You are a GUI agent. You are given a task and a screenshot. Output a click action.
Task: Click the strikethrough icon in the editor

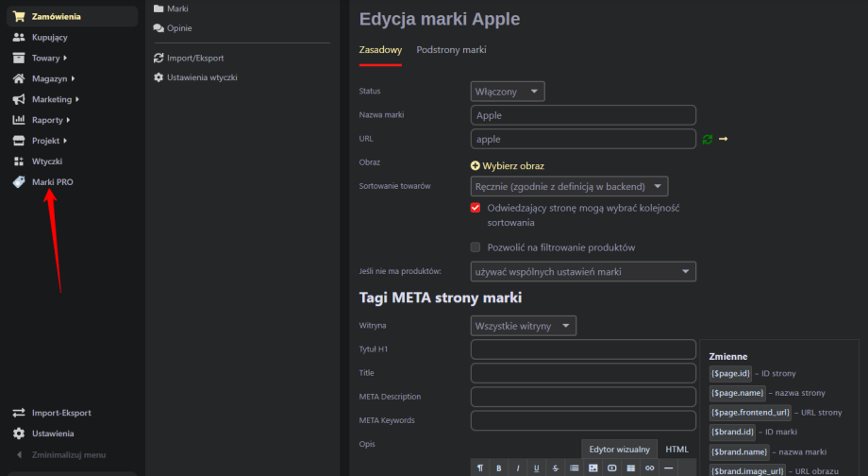pos(555,468)
